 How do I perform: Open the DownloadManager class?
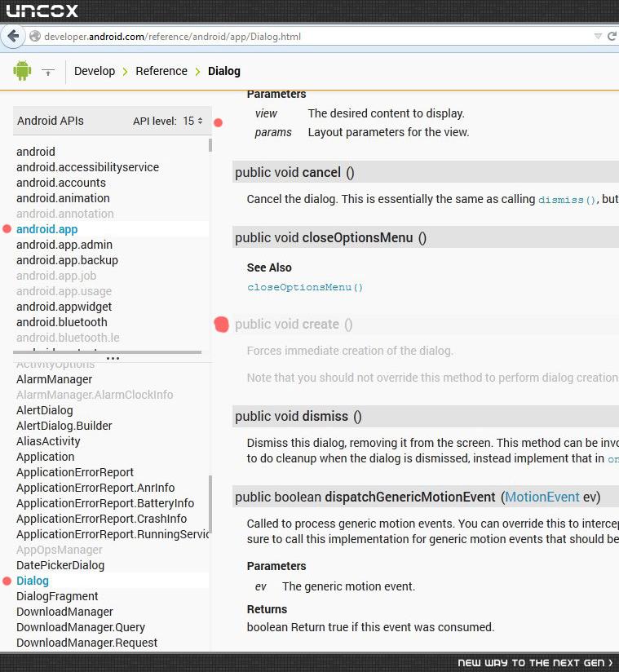click(64, 612)
